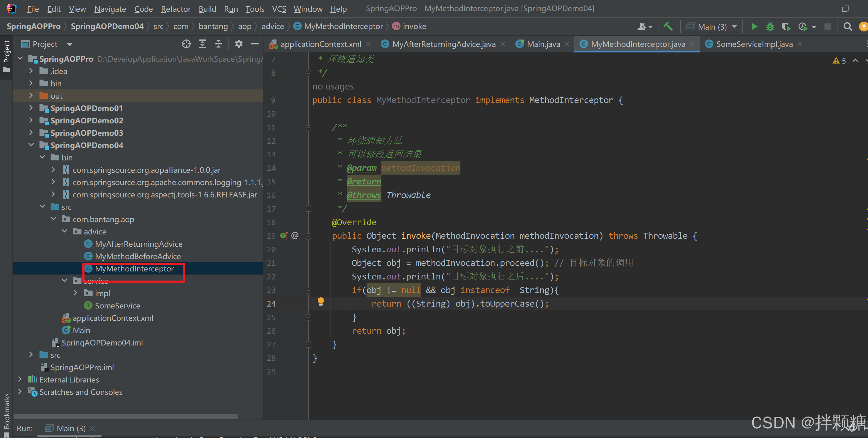Screen dimensions: 868x438
Task: Click the intention light bulb on line 24
Action: (321, 301)
